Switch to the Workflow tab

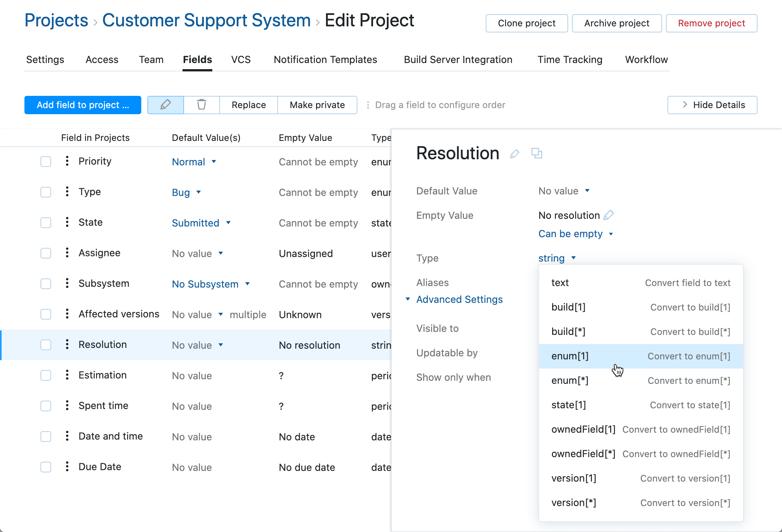pos(646,60)
